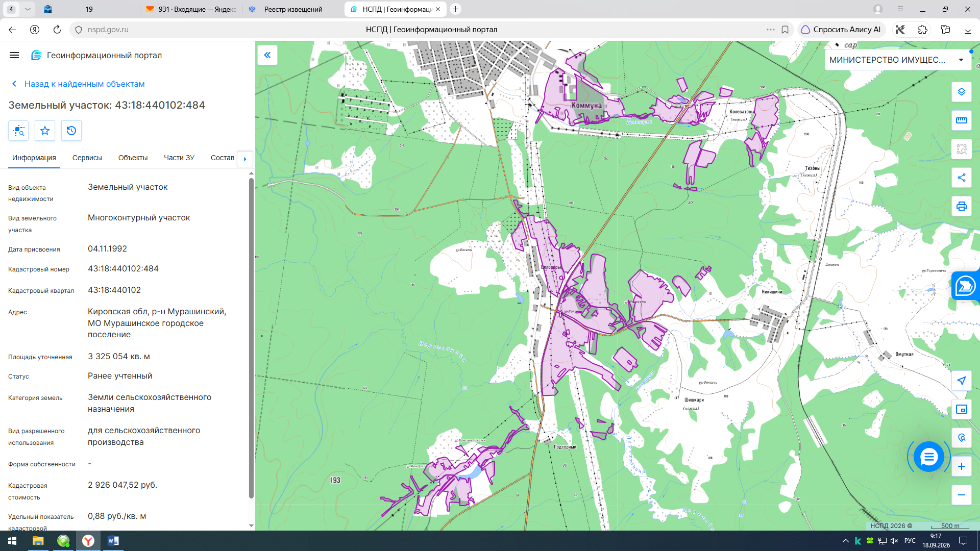The height and width of the screenshot is (551, 980).
Task: Switch to the Сервисы tab
Action: (87, 158)
